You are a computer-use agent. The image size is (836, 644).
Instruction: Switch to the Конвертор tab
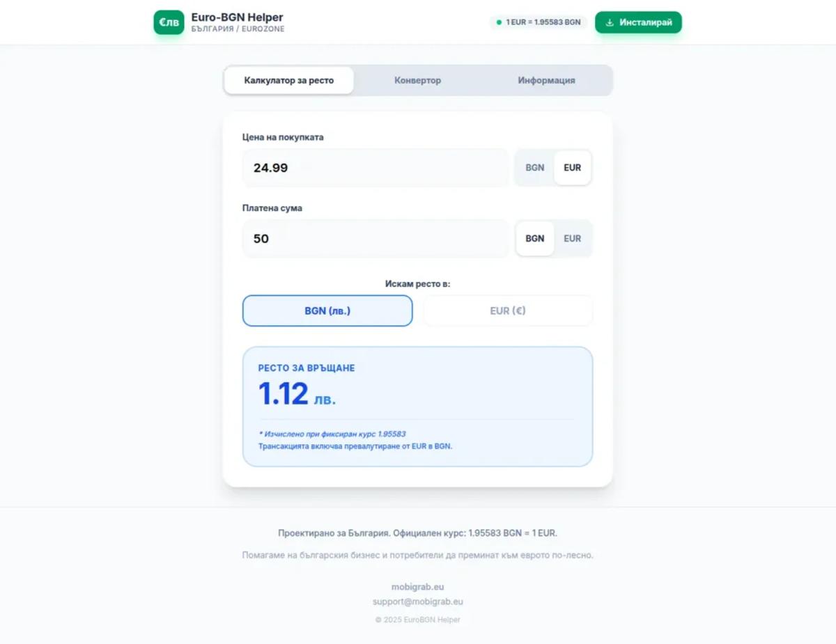click(x=418, y=80)
